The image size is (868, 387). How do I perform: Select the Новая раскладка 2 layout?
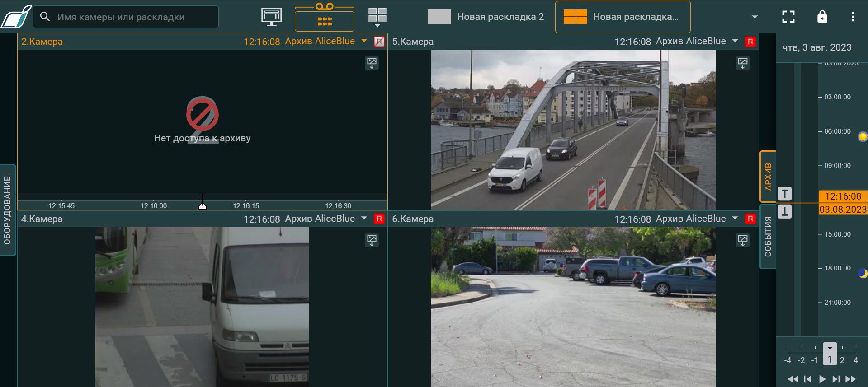click(486, 17)
